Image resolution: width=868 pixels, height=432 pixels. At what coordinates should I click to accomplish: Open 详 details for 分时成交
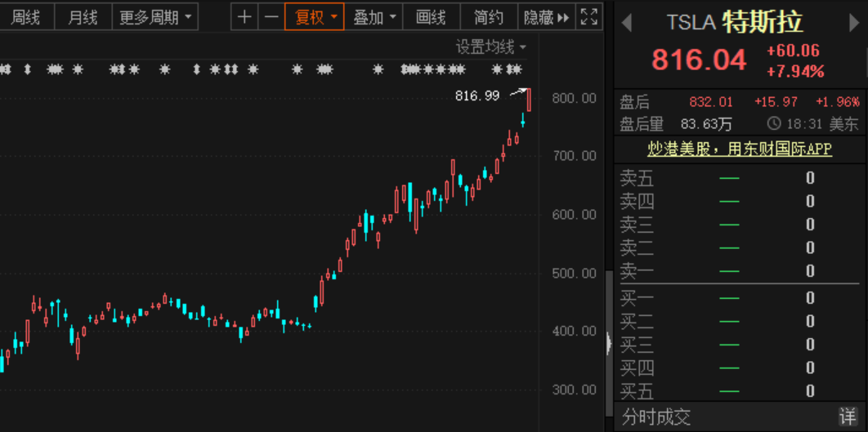[847, 416]
